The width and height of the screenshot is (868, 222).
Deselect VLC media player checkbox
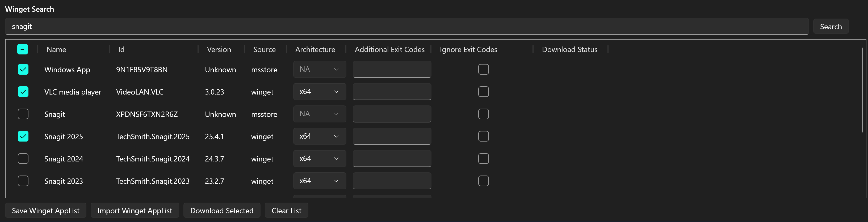pos(23,92)
